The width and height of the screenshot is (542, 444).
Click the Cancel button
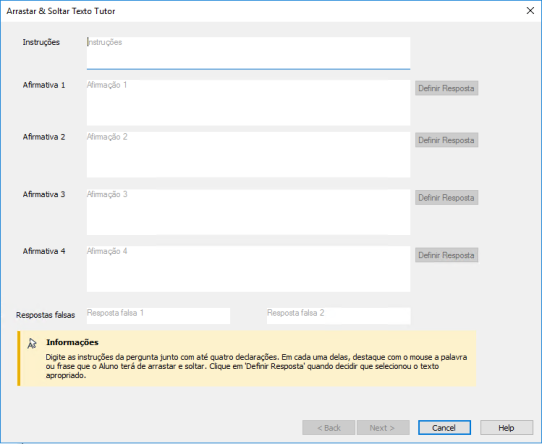point(444,428)
